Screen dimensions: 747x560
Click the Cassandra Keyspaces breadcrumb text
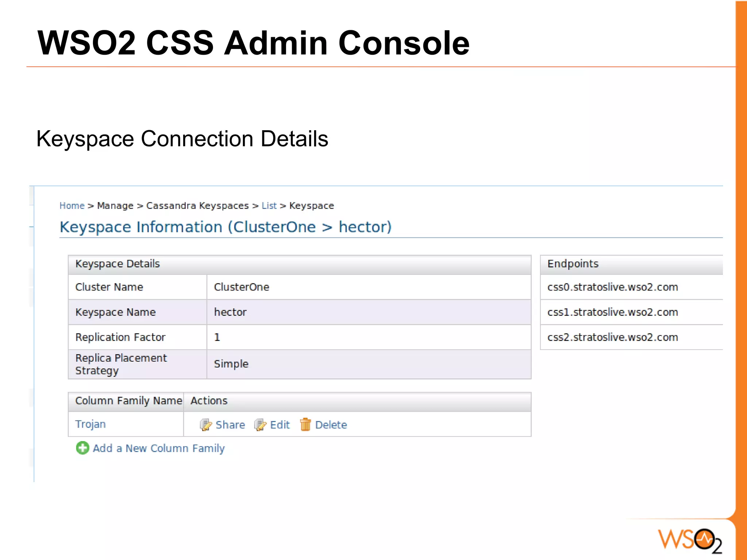(197, 206)
